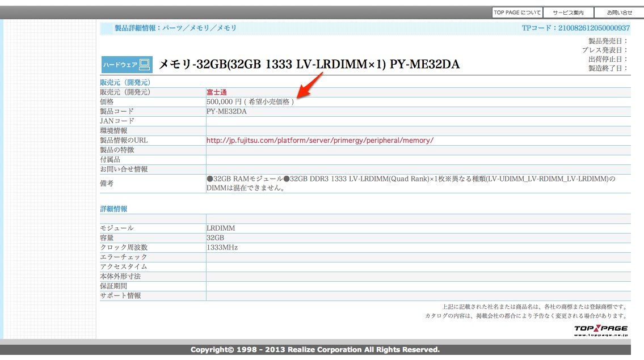This screenshot has height=360, width=644.
Task: Click the プレス発表日 date label
Action: click(x=605, y=50)
